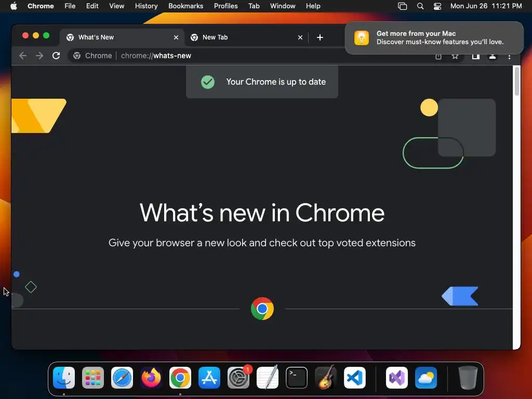Open the Window menu
This screenshot has width=532, height=399.
click(283, 6)
